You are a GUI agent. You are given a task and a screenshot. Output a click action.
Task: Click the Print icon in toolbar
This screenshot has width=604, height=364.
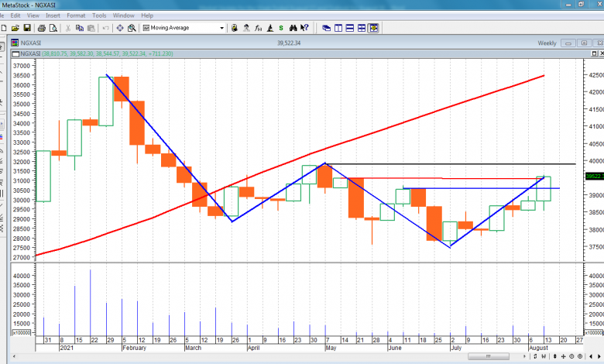40,28
